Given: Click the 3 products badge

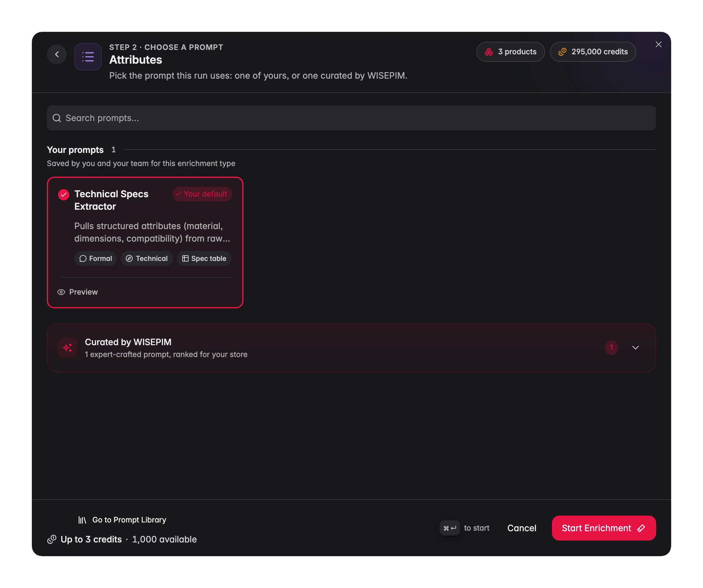Looking at the screenshot, I should 510,52.
